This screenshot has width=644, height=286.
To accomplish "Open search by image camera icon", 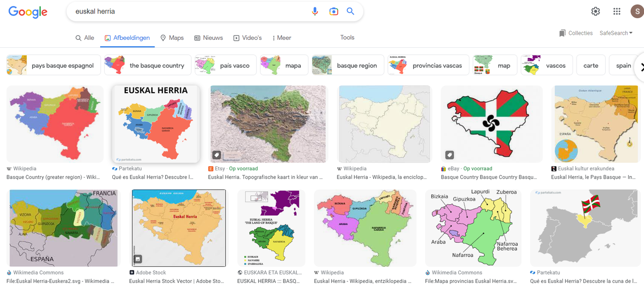I will tap(334, 11).
